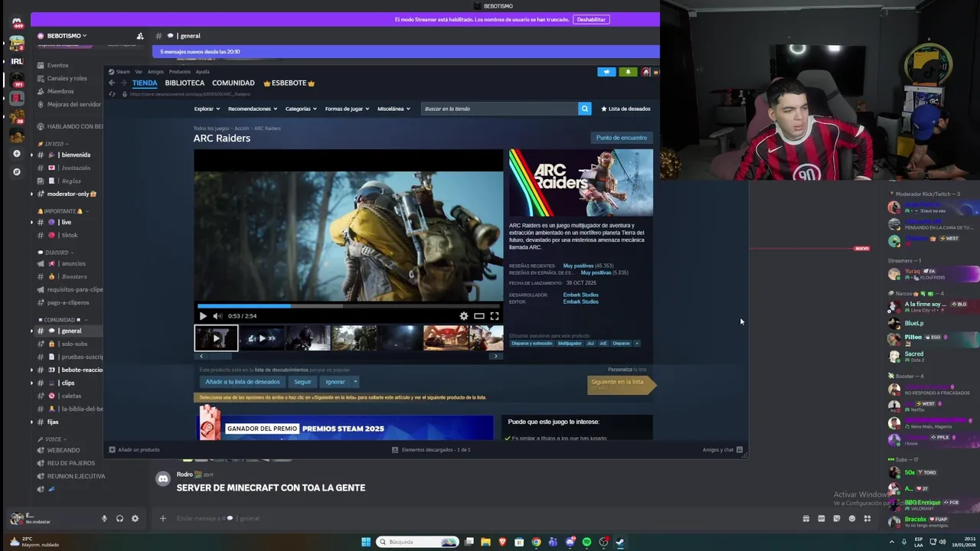
Task: Expand the Recomendaciones dropdown
Action: [253, 109]
